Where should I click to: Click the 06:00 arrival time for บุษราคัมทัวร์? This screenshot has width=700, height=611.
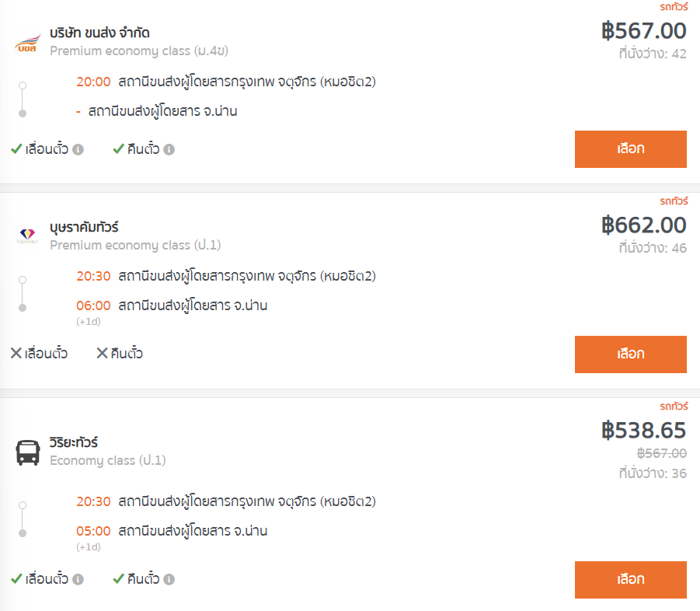click(93, 305)
